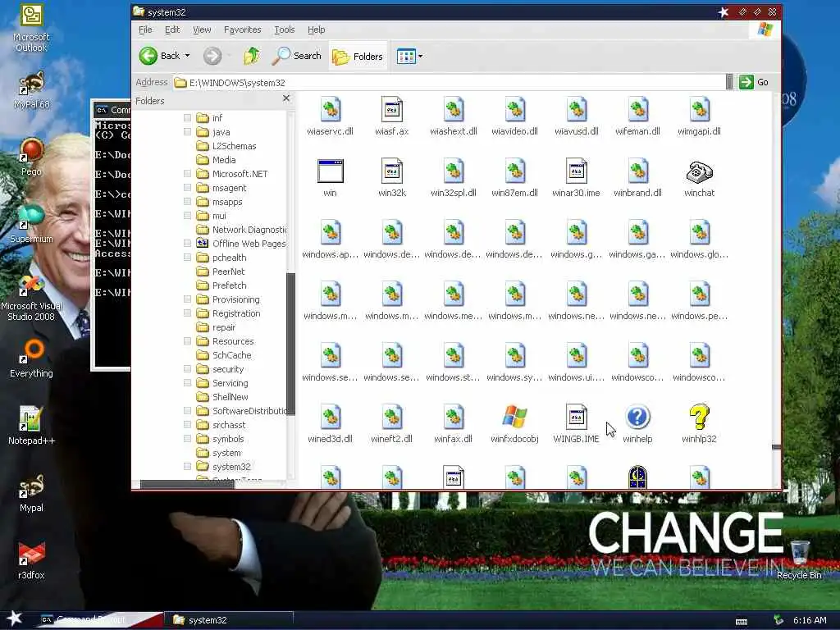Select the winfxdocobj Windows flag icon
This screenshot has width=840, height=630.
point(515,417)
